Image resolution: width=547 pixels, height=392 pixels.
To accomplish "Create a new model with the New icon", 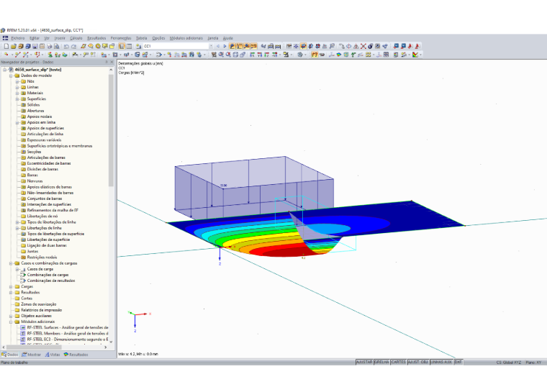I will (x=6, y=46).
